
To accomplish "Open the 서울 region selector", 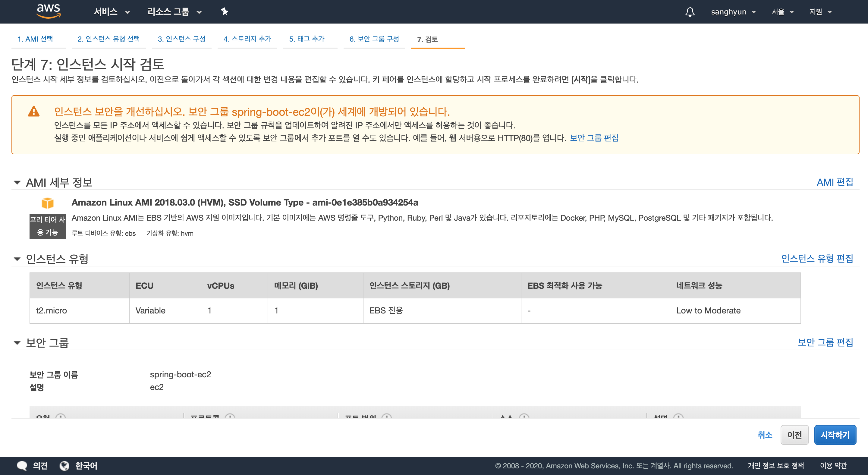I will point(782,12).
